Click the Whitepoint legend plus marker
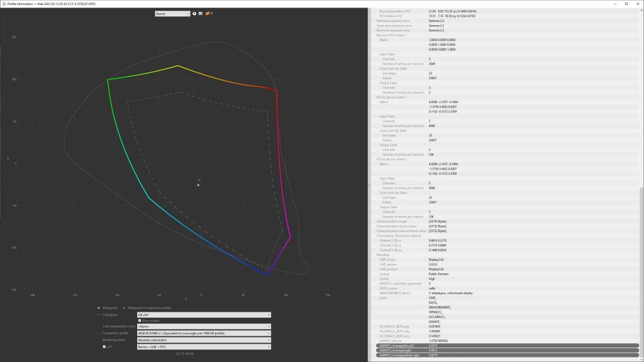Image resolution: width=644 pixels, height=362 pixels. (x=99, y=308)
